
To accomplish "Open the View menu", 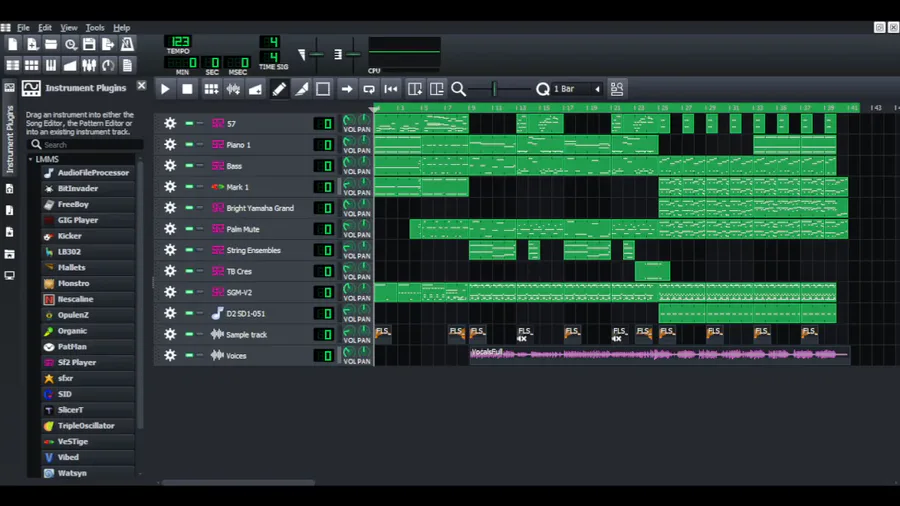I will 69,28.
